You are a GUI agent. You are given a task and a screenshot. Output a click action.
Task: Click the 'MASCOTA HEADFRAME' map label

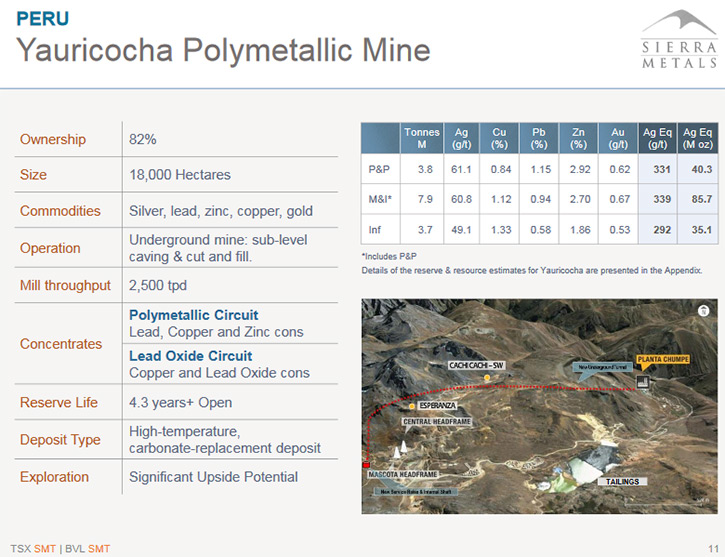[403, 474]
